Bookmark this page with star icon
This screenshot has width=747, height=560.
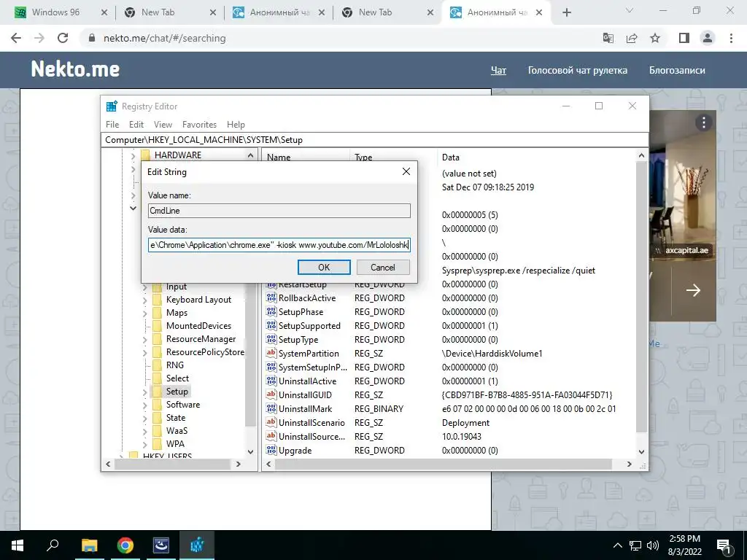click(655, 38)
